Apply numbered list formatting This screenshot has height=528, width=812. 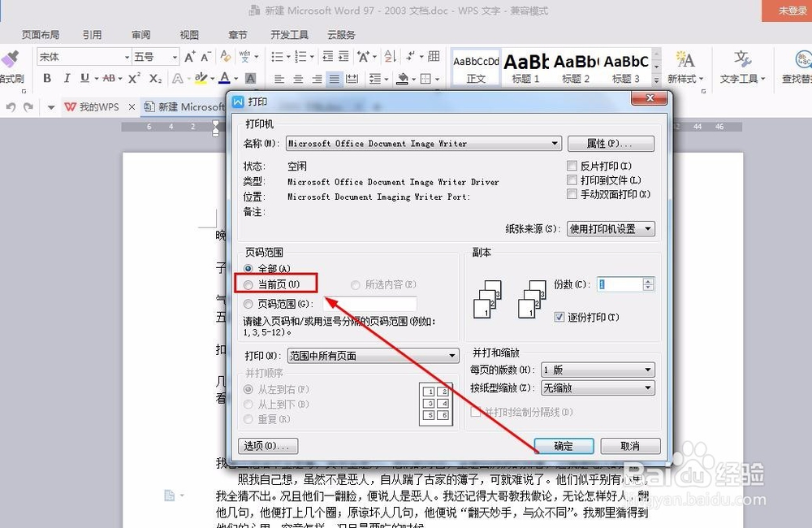[x=300, y=57]
